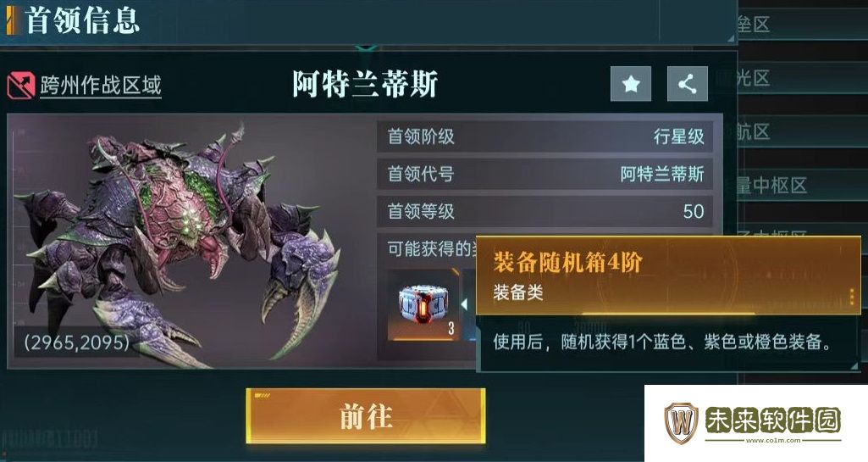Viewport: 868px width, 462px height.
Task: Click the 未来软件园 shield logo
Action: (x=682, y=423)
